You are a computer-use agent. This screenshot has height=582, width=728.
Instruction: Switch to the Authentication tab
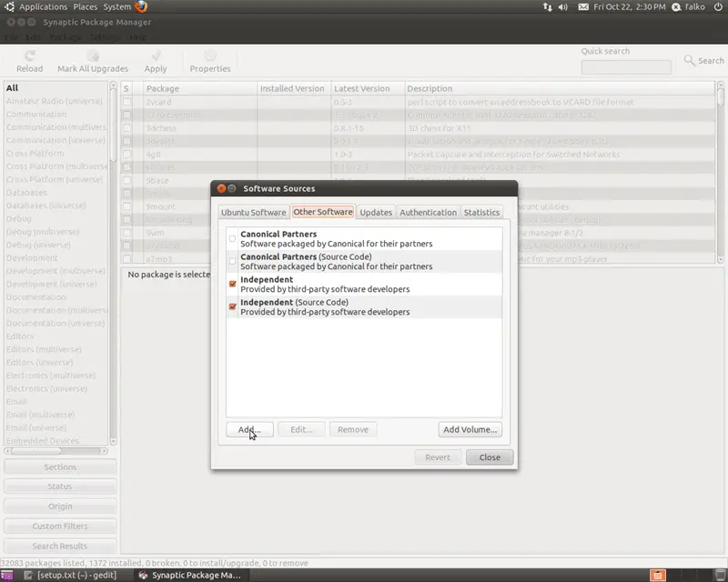[428, 212]
